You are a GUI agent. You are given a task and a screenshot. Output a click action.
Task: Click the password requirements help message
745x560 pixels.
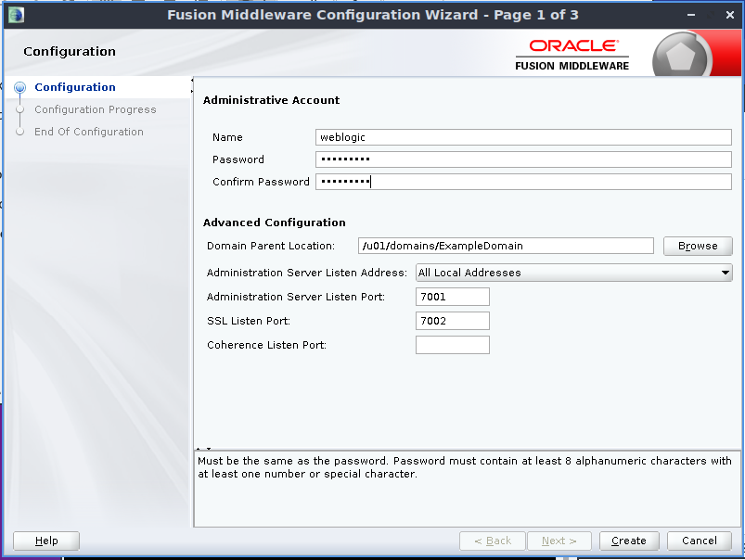coord(464,467)
